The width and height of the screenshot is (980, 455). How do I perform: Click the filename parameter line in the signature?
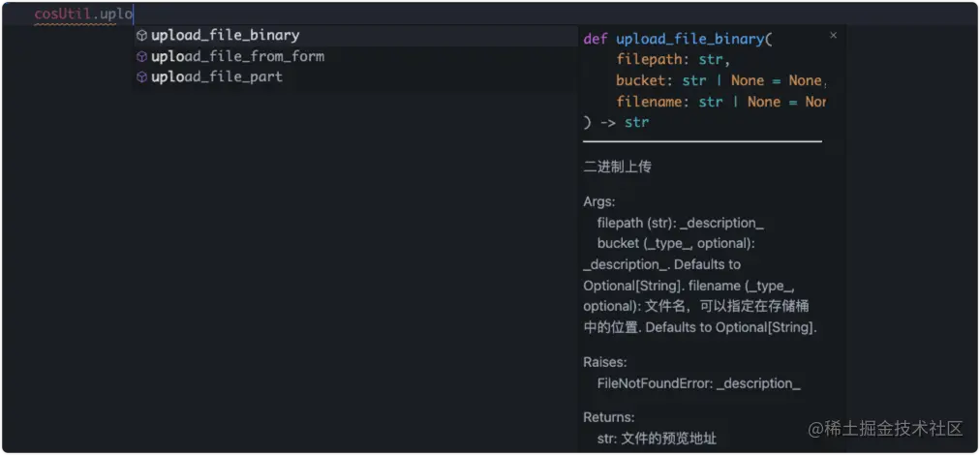coord(721,102)
